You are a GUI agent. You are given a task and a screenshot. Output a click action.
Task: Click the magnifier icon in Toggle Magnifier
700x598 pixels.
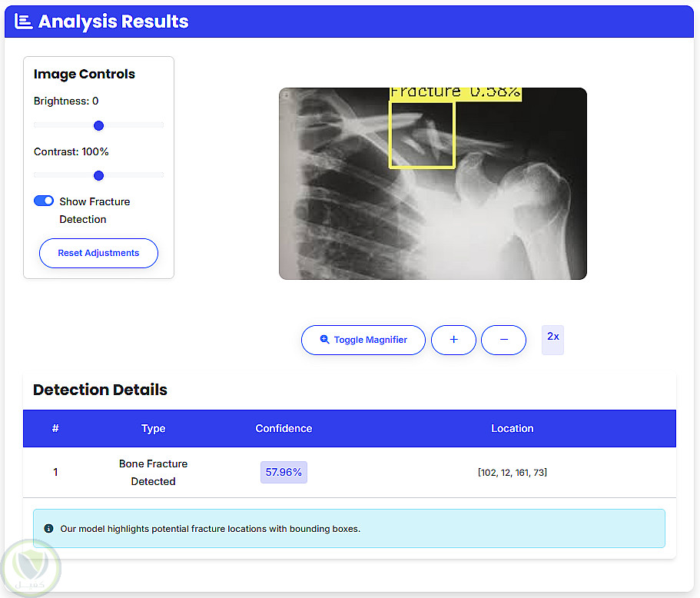pos(324,340)
